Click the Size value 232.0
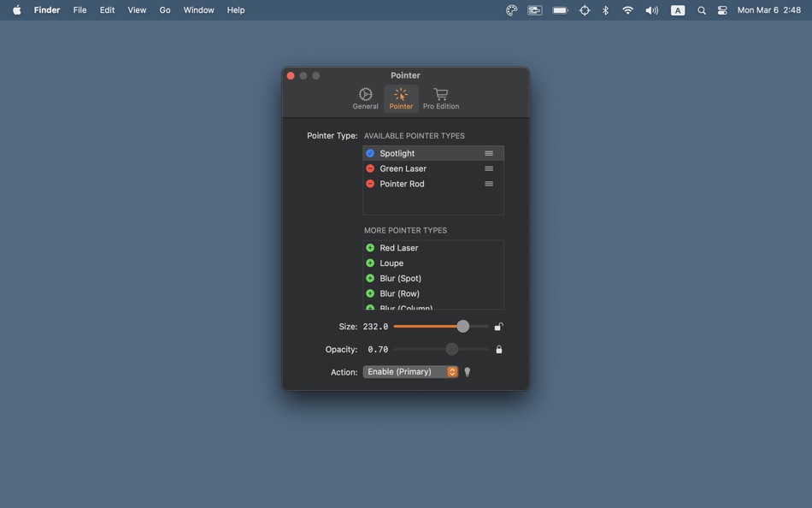The height and width of the screenshot is (508, 812). click(x=375, y=327)
